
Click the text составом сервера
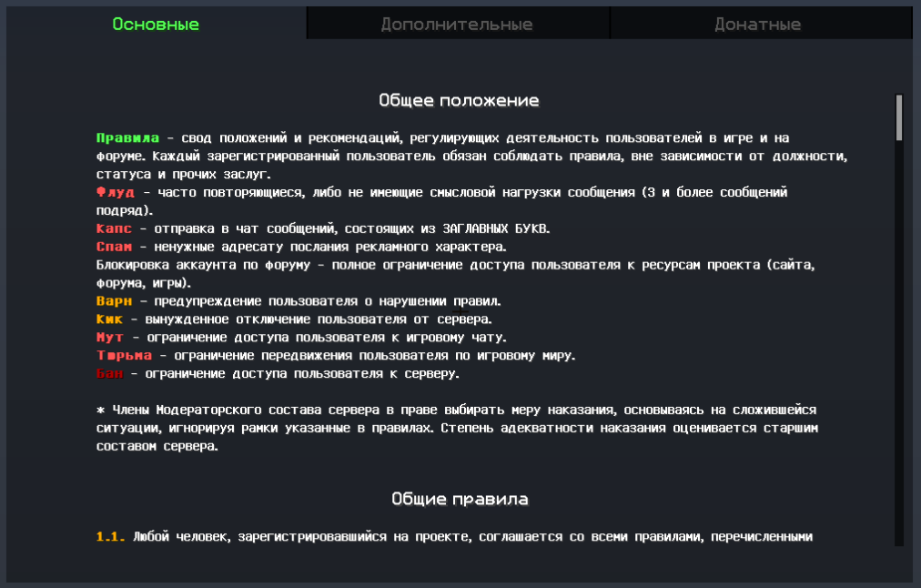157,446
